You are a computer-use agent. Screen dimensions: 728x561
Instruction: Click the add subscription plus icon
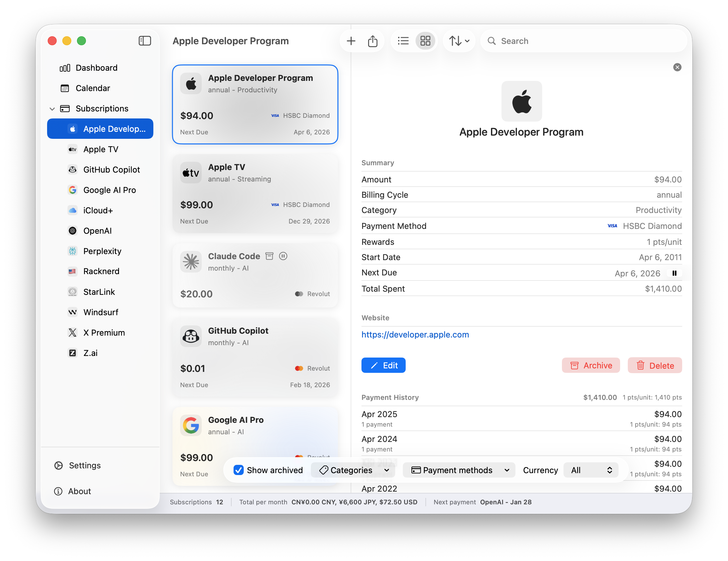coord(351,41)
